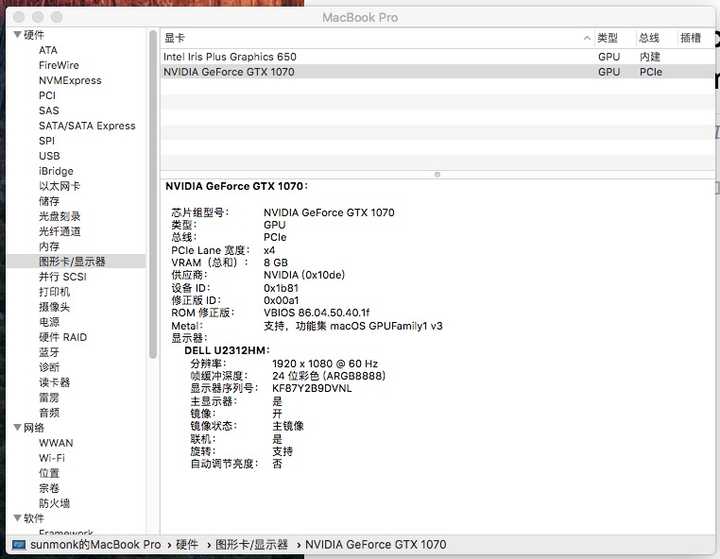
Task: Click the 1920 x 1080 @ 60 Hz value
Action: pyautogui.click(x=325, y=364)
